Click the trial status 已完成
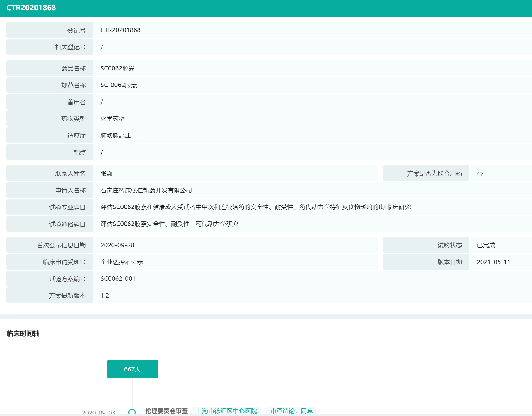The image size is (532, 416). [486, 245]
